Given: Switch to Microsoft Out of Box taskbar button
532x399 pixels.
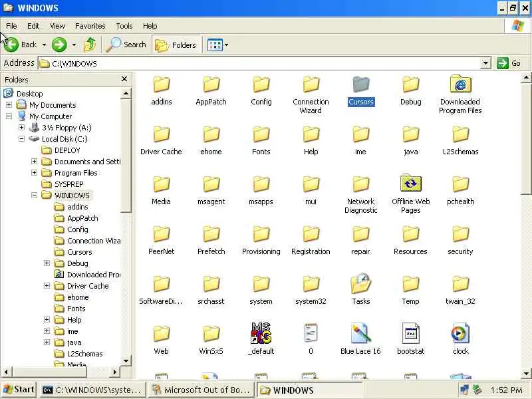Looking at the screenshot, I should pos(201,390).
